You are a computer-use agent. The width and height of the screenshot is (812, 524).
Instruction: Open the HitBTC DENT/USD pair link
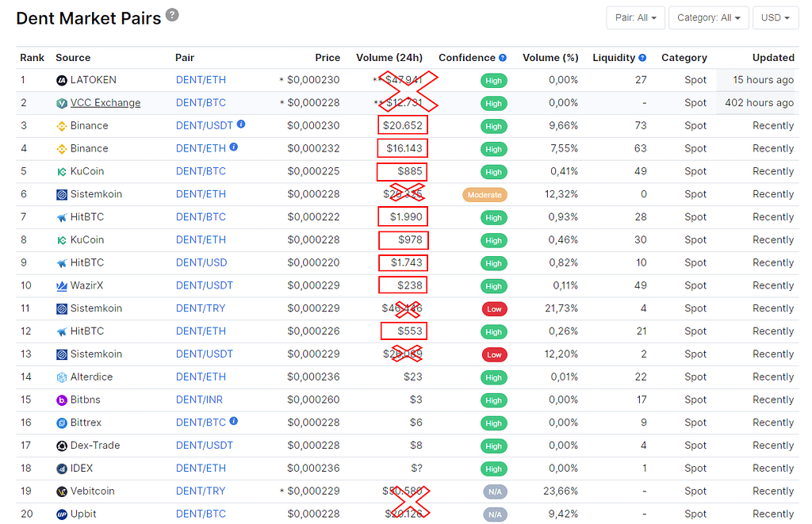(201, 263)
